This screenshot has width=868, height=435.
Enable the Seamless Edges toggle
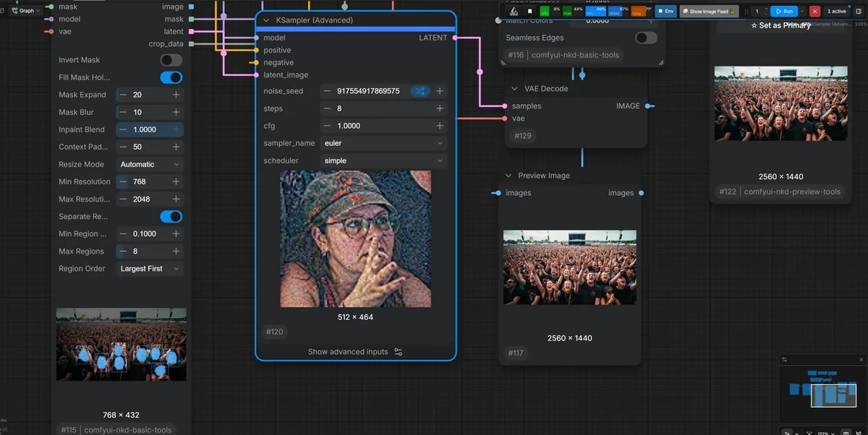(x=646, y=38)
